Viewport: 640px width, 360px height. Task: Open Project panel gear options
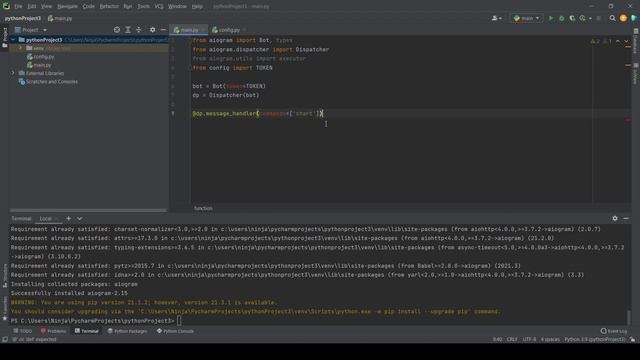(152, 30)
